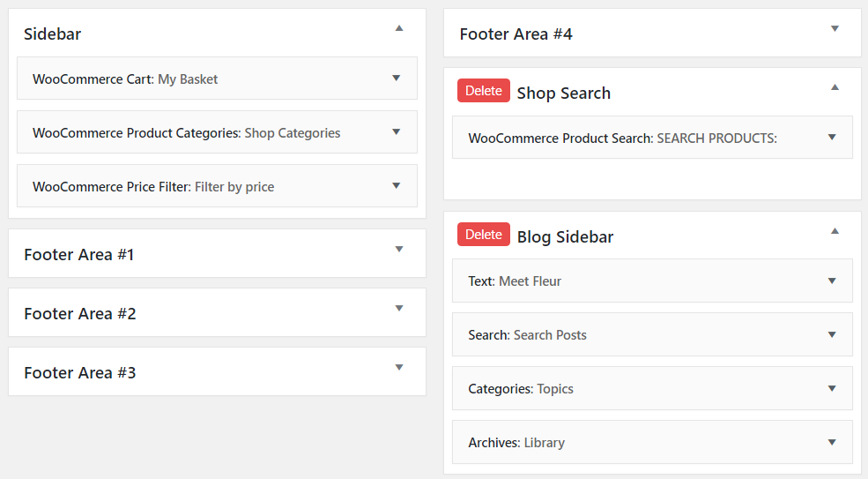Select the WooCommerce Cart widget title

125,79
